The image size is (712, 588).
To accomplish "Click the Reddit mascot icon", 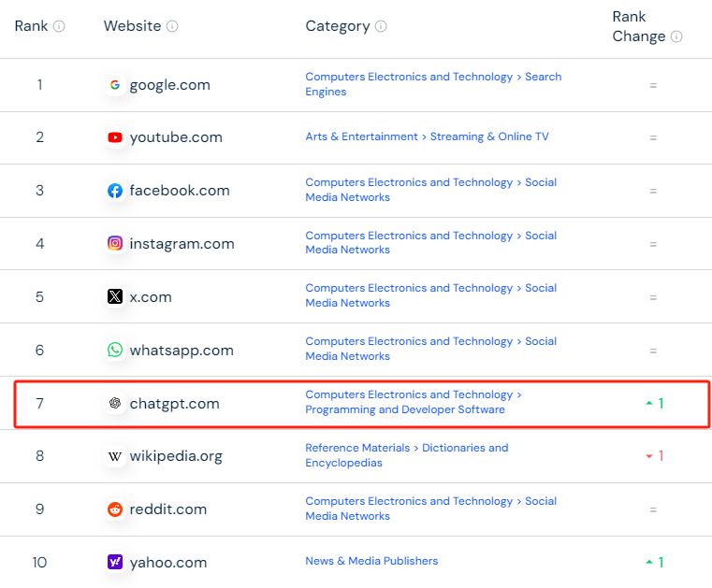I will coord(115,509).
